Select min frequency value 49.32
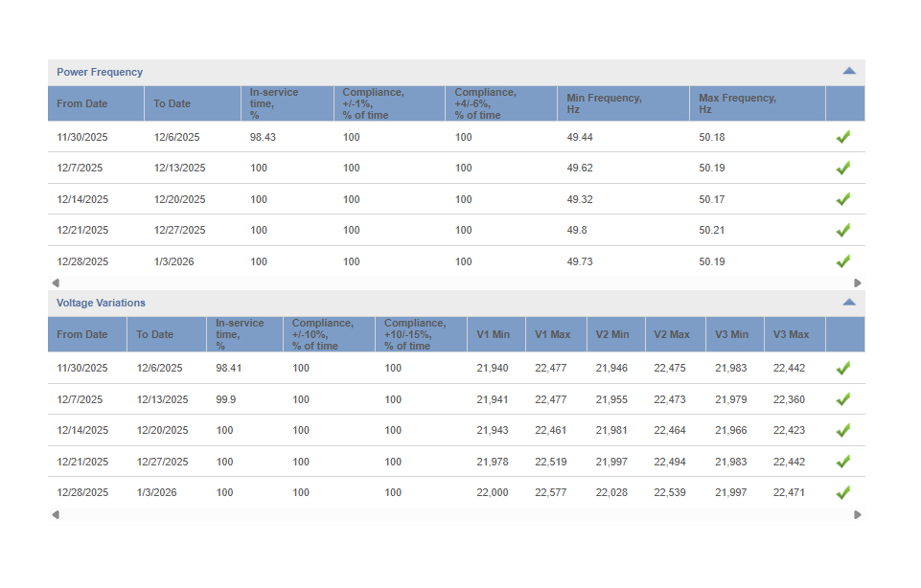This screenshot has width=921, height=588. tap(580, 199)
